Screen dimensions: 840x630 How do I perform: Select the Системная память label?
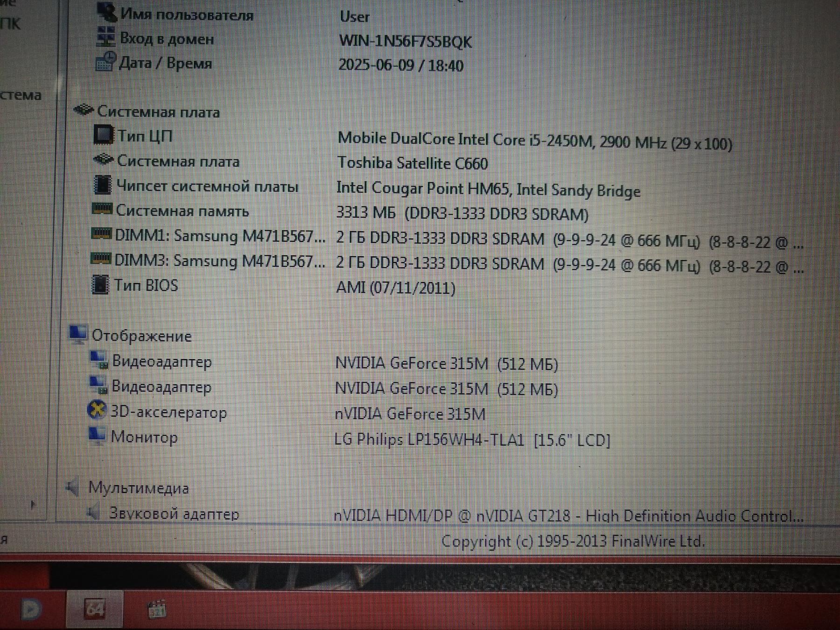tap(182, 211)
